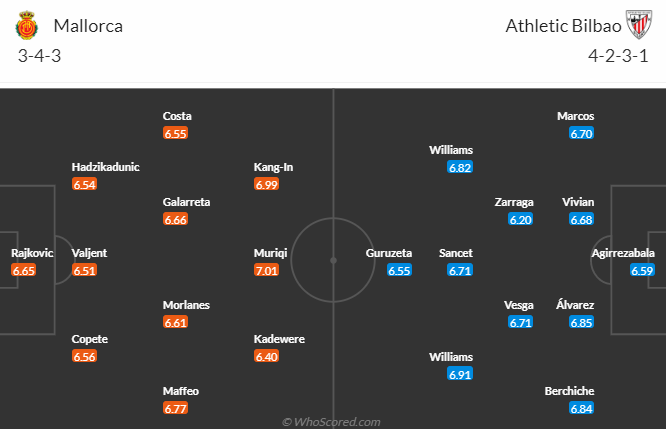666x429 pixels.
Task: Open the Athletic Bilbao team name link
Action: tap(563, 26)
